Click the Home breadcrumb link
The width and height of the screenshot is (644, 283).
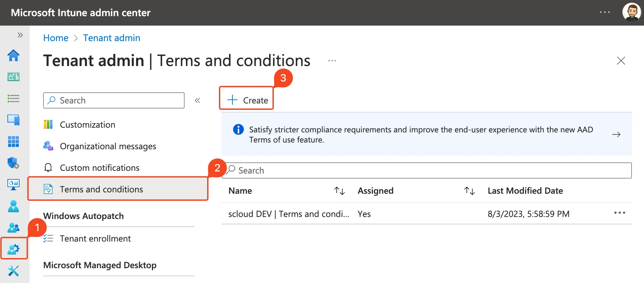(56, 38)
